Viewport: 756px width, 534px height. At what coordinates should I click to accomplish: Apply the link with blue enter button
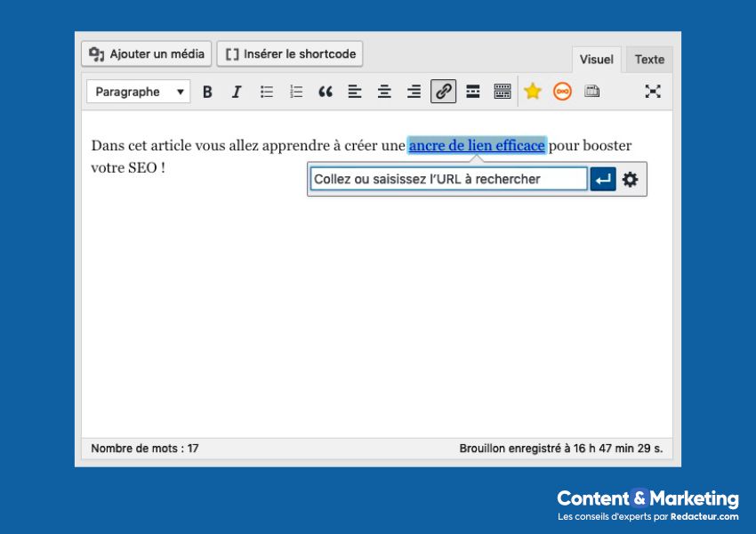click(603, 180)
